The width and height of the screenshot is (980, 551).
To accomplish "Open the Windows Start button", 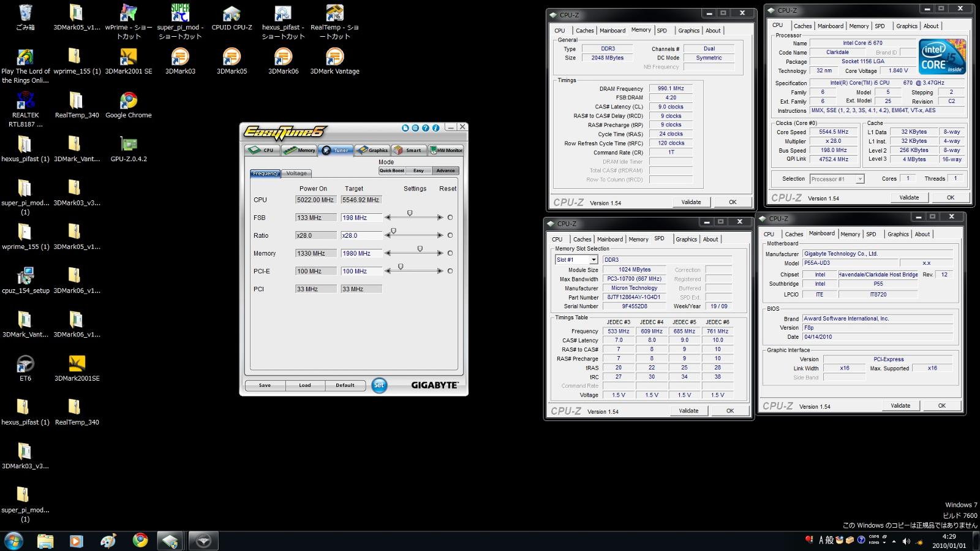I will click(13, 541).
